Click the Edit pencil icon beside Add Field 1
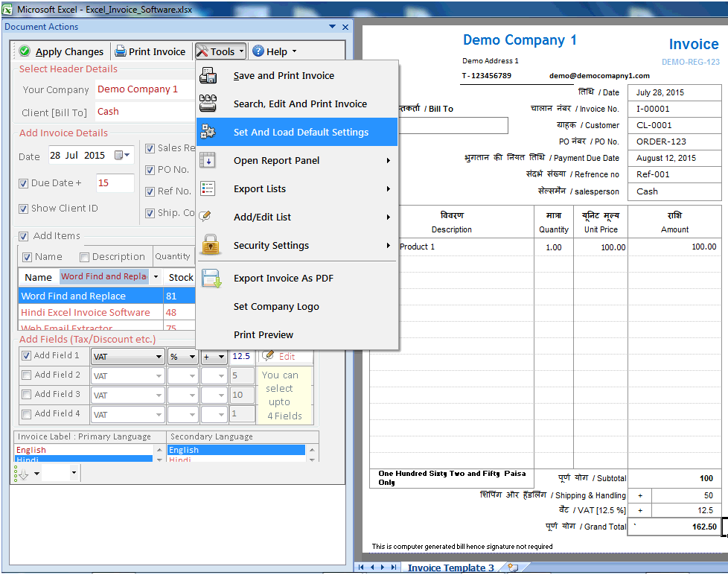The image size is (728, 575). point(268,356)
